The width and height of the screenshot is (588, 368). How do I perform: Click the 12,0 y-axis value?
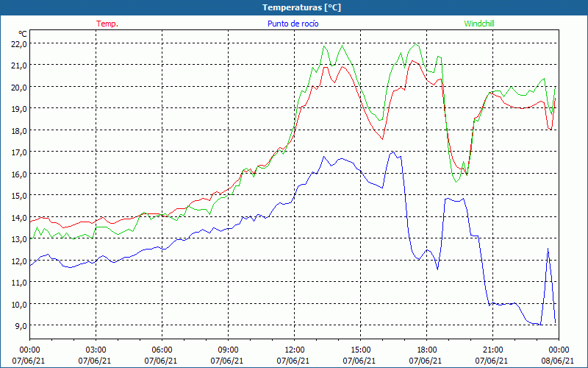tap(20, 261)
